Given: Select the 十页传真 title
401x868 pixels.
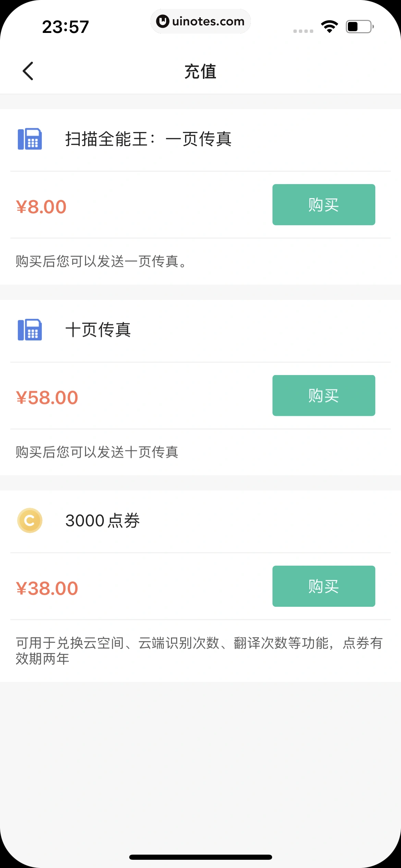Looking at the screenshot, I should 98,330.
